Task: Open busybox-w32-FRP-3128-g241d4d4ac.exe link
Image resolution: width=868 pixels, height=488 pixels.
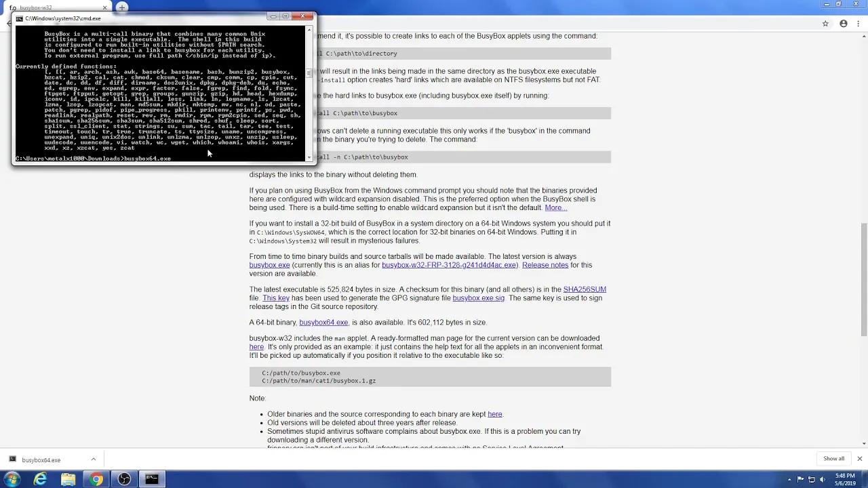Action: (449, 265)
